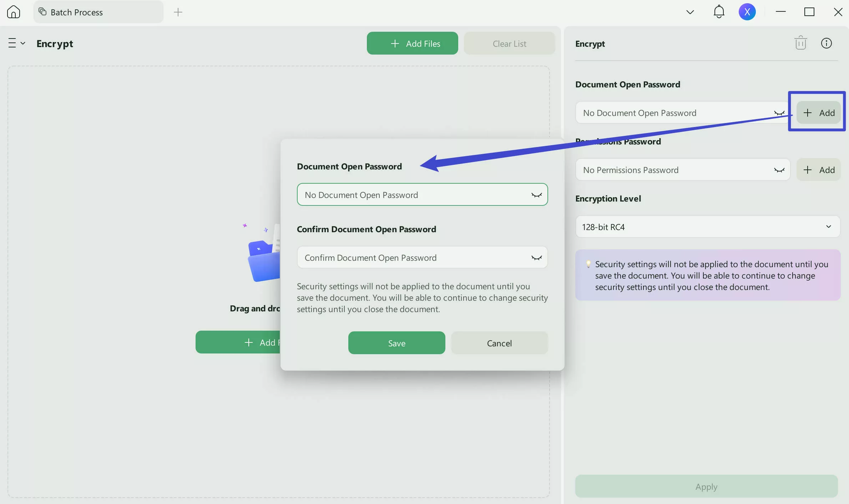This screenshot has width=849, height=504.
Task: Expand the title bar chevron dropdown
Action: click(x=690, y=12)
